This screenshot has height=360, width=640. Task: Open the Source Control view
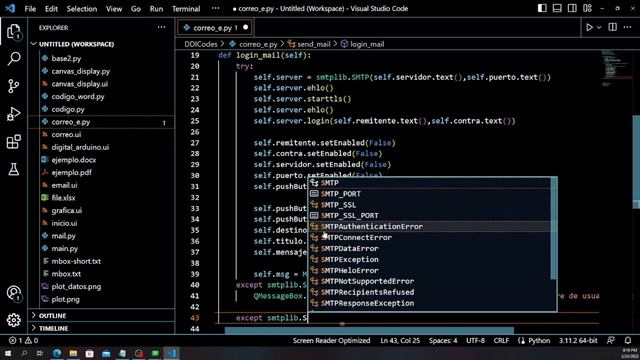pyautogui.click(x=13, y=86)
